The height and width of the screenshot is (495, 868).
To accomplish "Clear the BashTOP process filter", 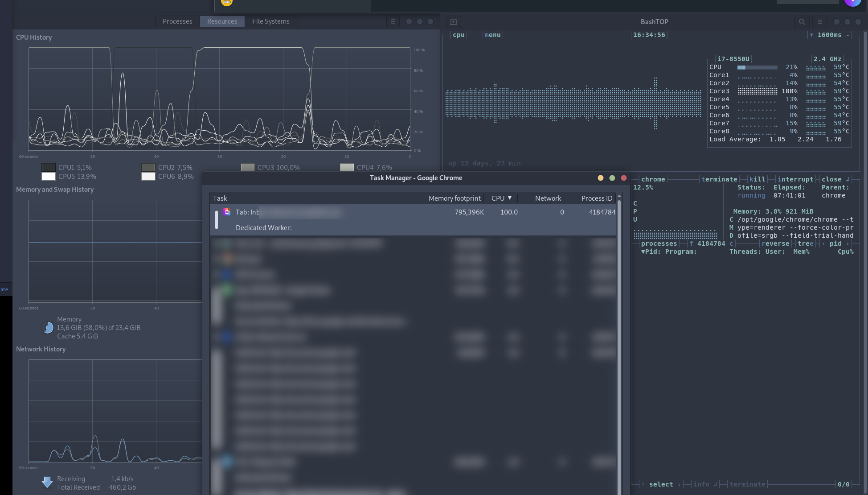I will [x=731, y=243].
